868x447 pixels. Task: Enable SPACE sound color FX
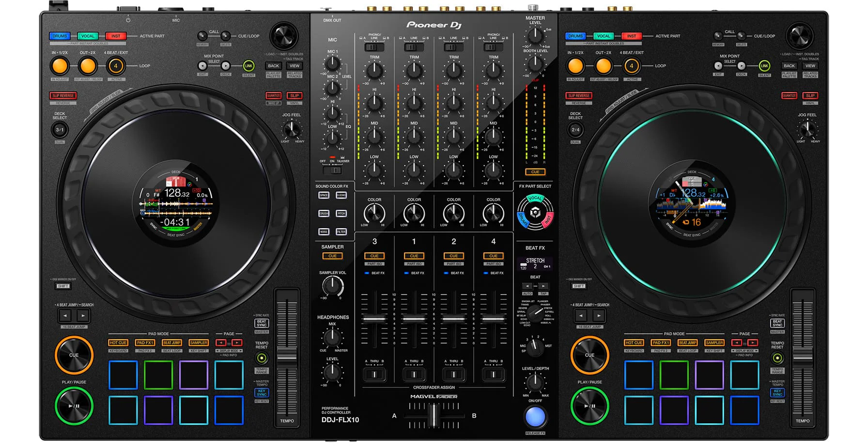click(324, 195)
